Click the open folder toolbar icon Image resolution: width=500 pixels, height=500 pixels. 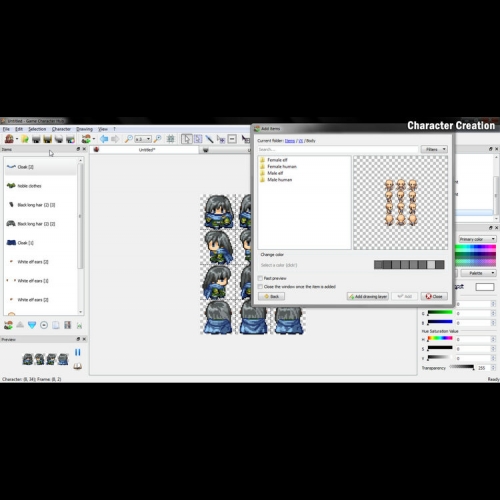point(25,139)
